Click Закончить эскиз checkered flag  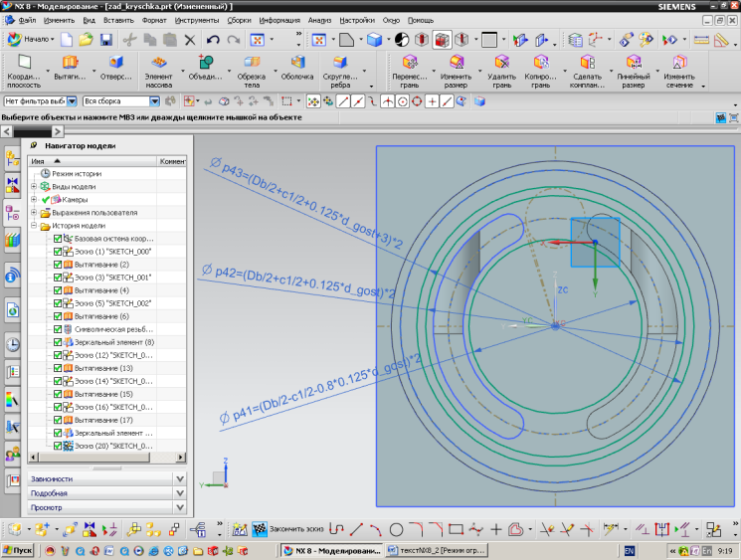click(x=260, y=529)
